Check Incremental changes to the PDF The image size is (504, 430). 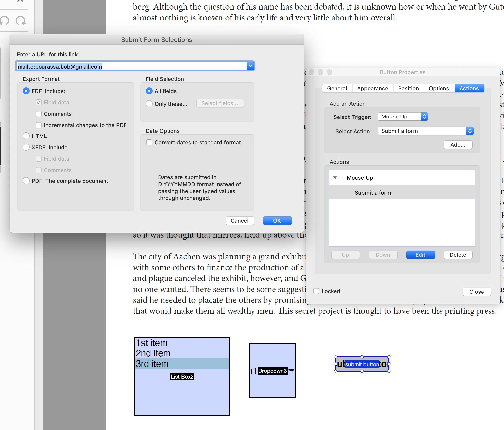39,125
